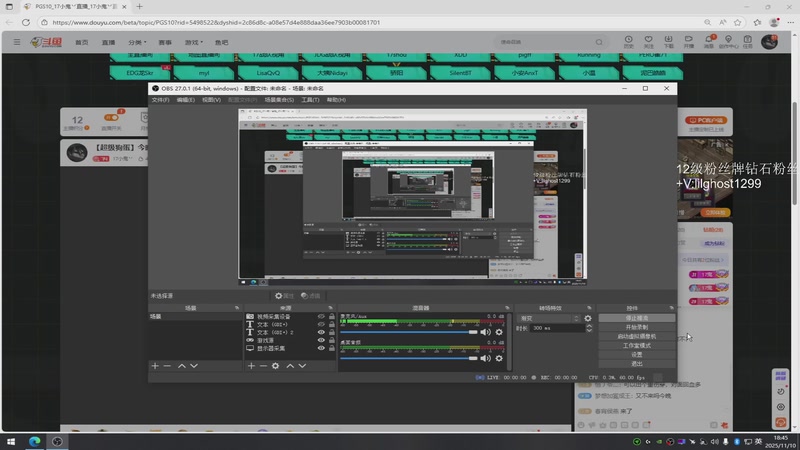Image resolution: width=800 pixels, height=450 pixels.
Task: Remove selected source with minus icon
Action: coord(263,366)
